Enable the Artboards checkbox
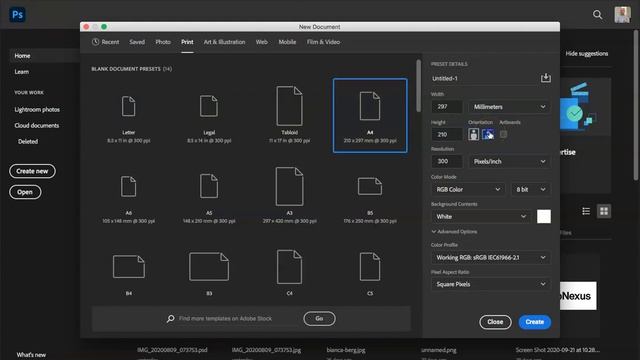The height and width of the screenshot is (360, 640). coord(503,134)
